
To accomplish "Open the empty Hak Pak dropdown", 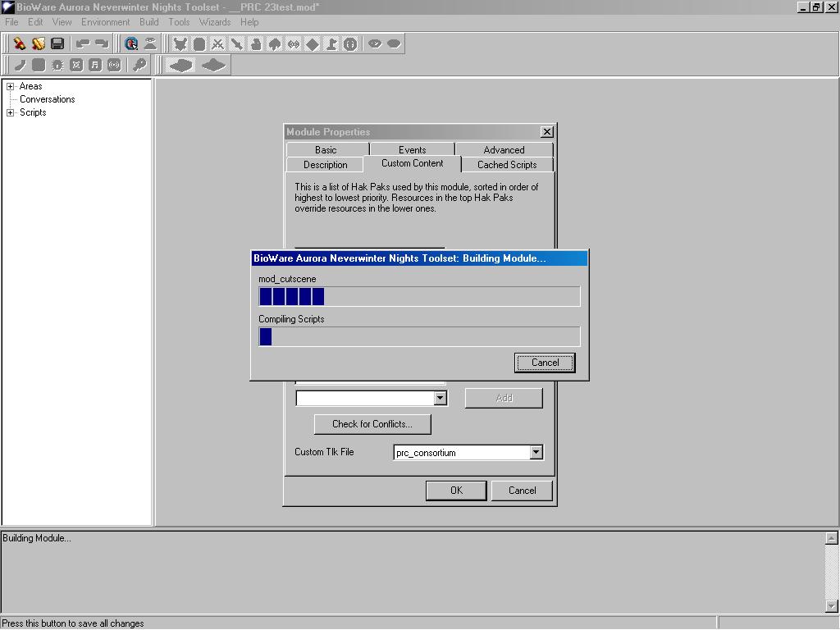I will 441,398.
